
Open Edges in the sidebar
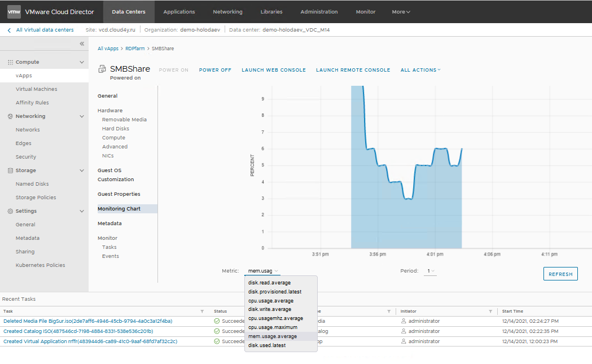click(23, 143)
